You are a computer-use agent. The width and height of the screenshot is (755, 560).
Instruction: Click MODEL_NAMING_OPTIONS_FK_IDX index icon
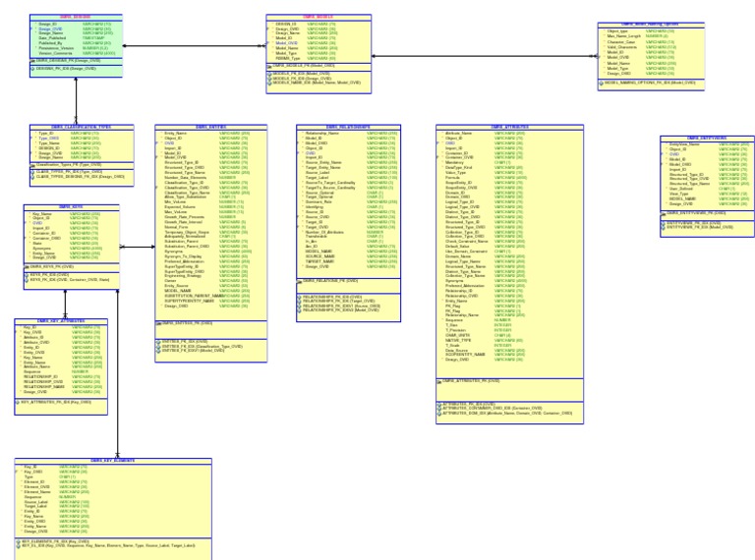click(602, 83)
